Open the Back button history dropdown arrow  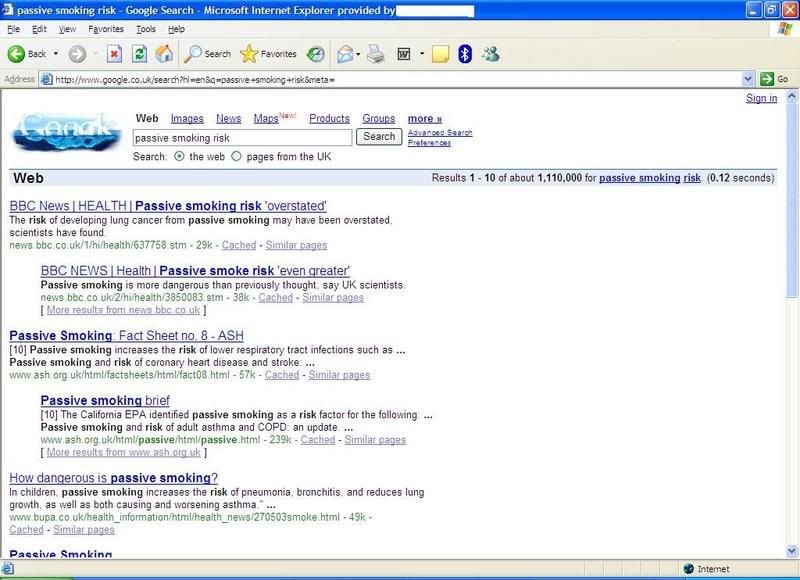pyautogui.click(x=56, y=54)
